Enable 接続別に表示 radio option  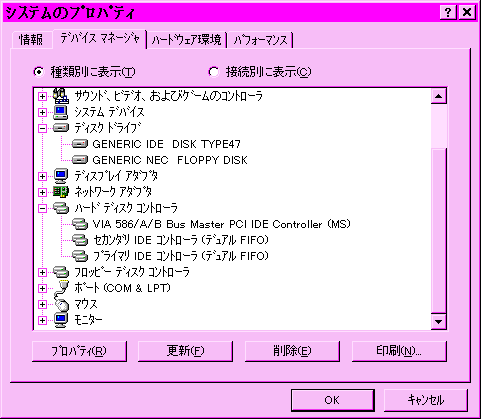coord(213,72)
